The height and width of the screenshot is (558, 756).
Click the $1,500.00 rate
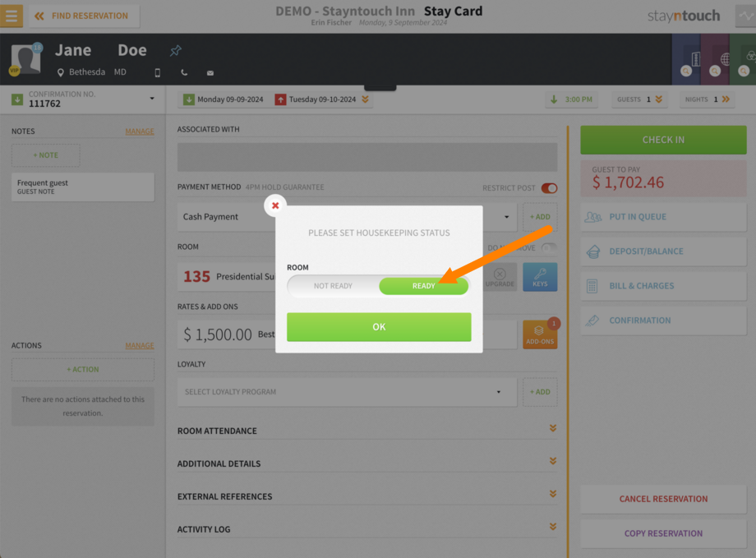point(218,334)
